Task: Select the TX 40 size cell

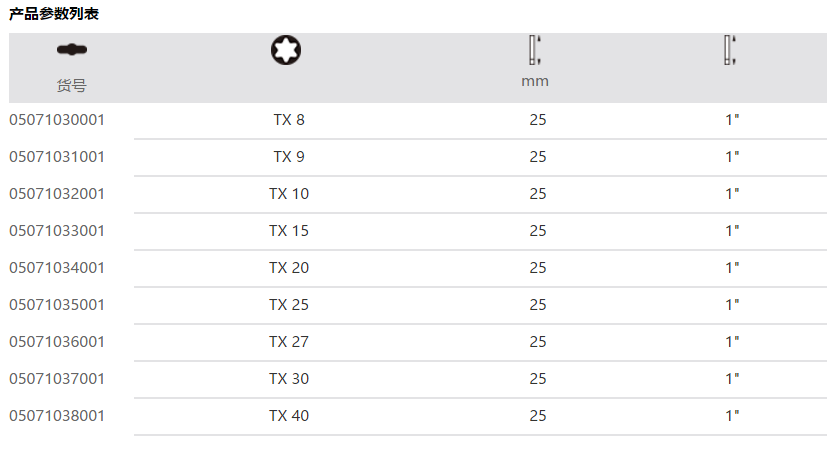Action: coord(289,416)
